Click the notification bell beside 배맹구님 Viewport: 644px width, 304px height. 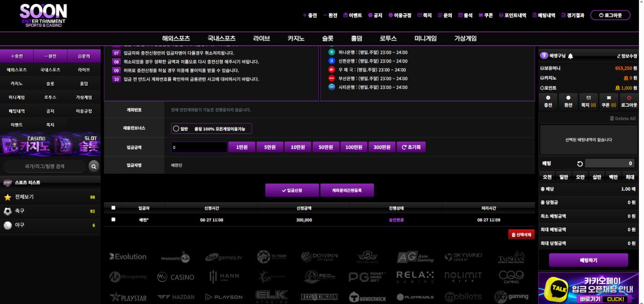coord(571,56)
